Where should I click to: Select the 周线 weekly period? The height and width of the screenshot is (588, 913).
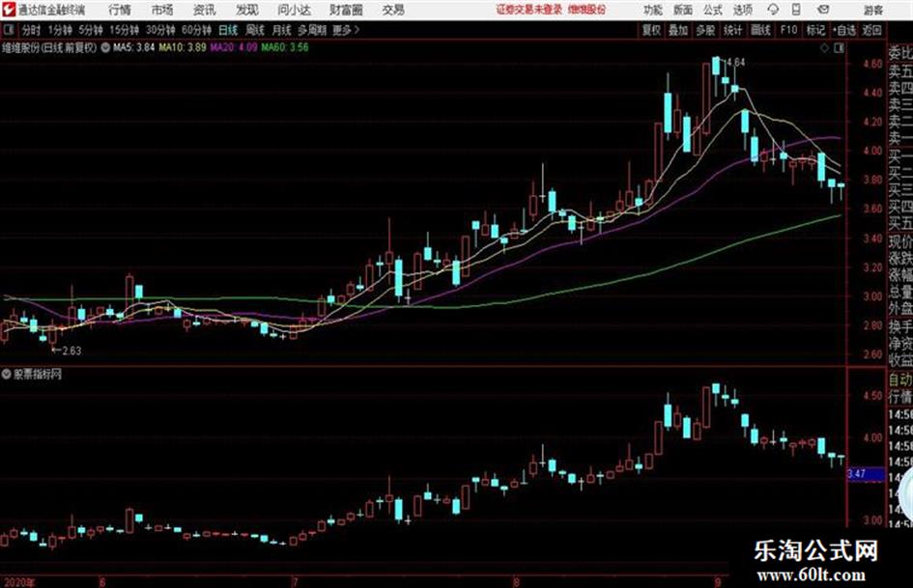pos(255,30)
